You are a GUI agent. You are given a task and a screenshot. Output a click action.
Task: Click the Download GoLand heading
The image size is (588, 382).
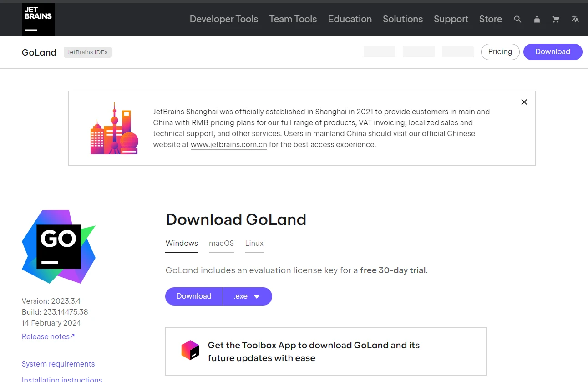click(x=236, y=219)
